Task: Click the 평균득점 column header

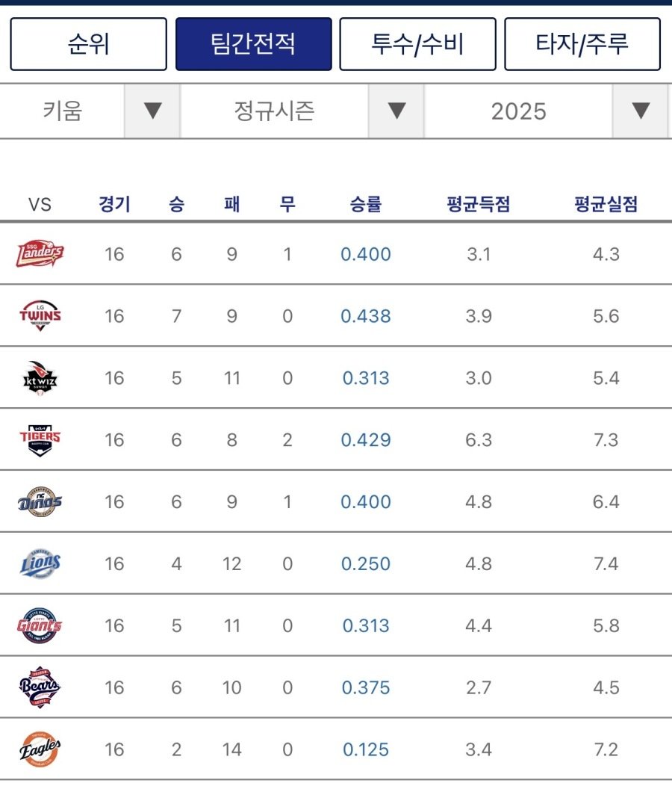Action: tap(478, 204)
